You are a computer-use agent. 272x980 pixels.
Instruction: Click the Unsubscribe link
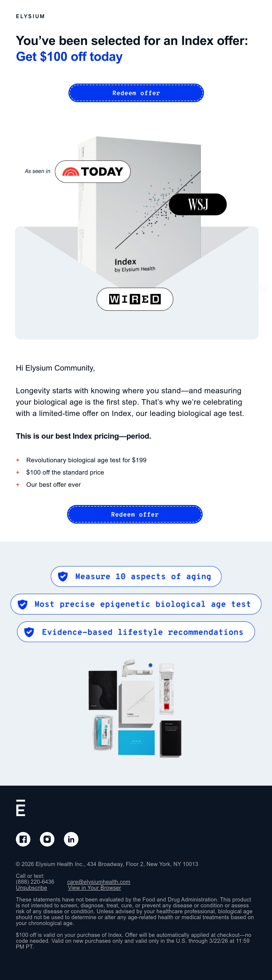click(32, 888)
